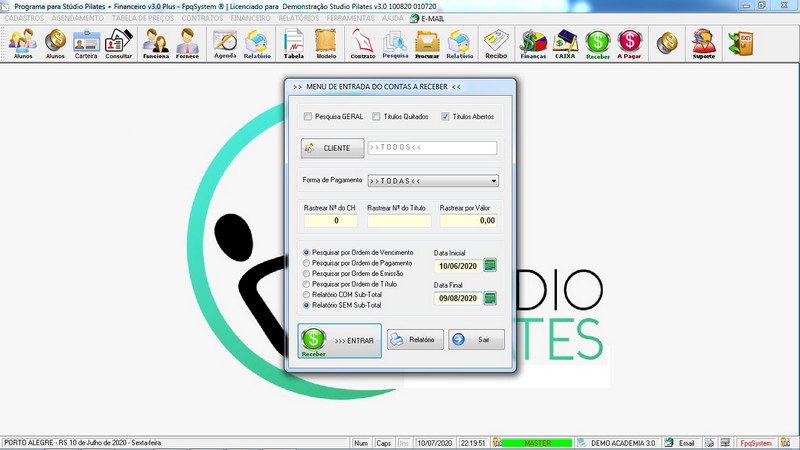Open the Fornece suppliers icon
The width and height of the screenshot is (800, 450).
click(187, 44)
